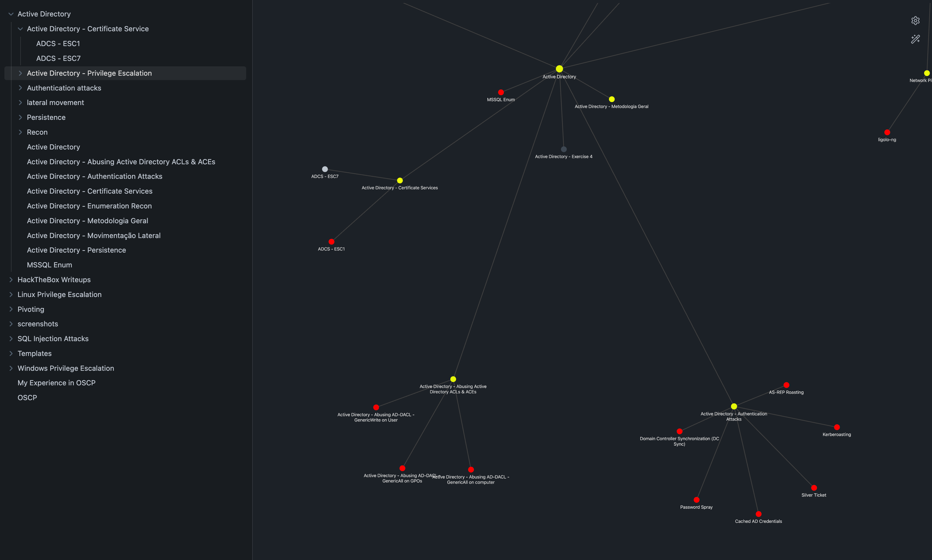Click the Silver Ticket graph node
Viewport: 932px width, 560px height.
coord(814,488)
